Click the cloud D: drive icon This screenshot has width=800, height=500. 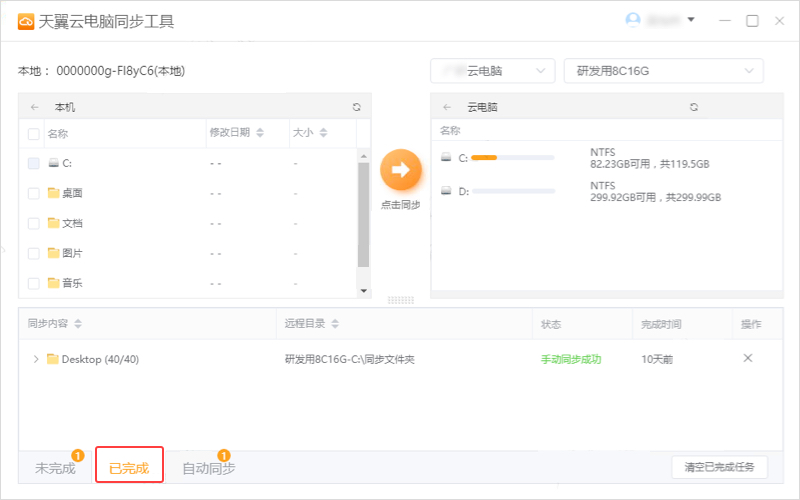pyautogui.click(x=446, y=191)
